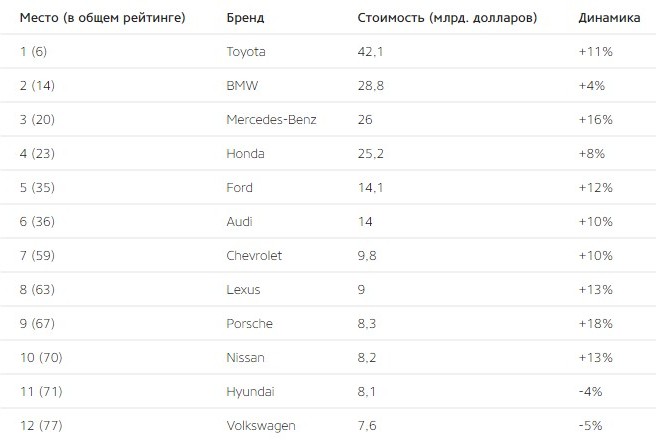This screenshot has height=446, width=656.
Task: Select the Chevrolet brand cell
Action: pos(254,256)
